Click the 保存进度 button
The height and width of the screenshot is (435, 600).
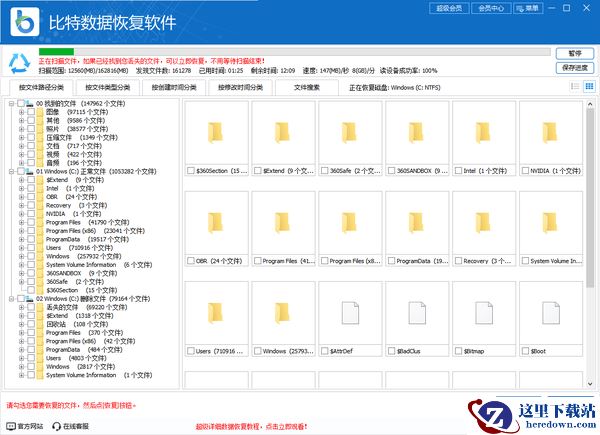click(x=575, y=68)
